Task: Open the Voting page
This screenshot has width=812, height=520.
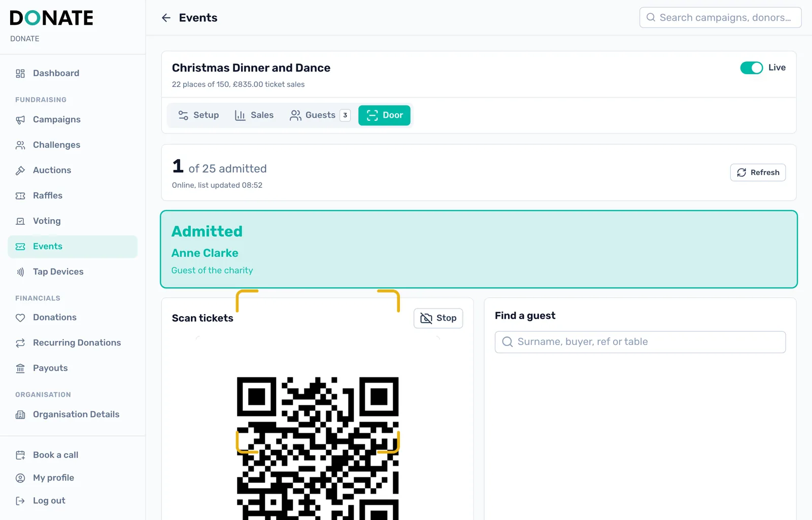Action: pos(73,221)
